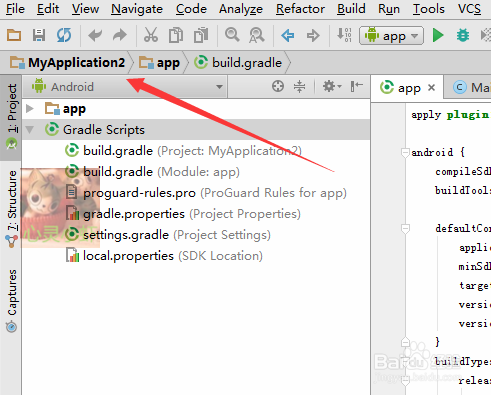Open the File menu
The image size is (491, 395).
point(15,9)
